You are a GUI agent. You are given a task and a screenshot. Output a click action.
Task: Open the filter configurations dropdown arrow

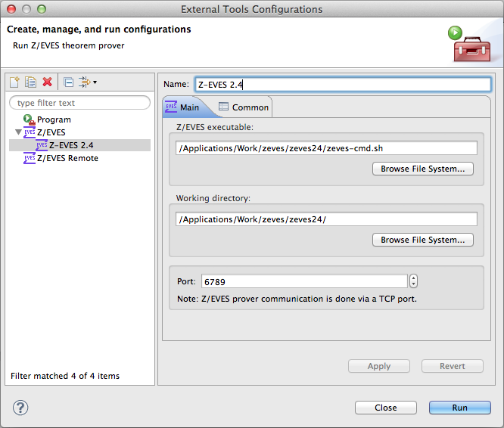95,82
